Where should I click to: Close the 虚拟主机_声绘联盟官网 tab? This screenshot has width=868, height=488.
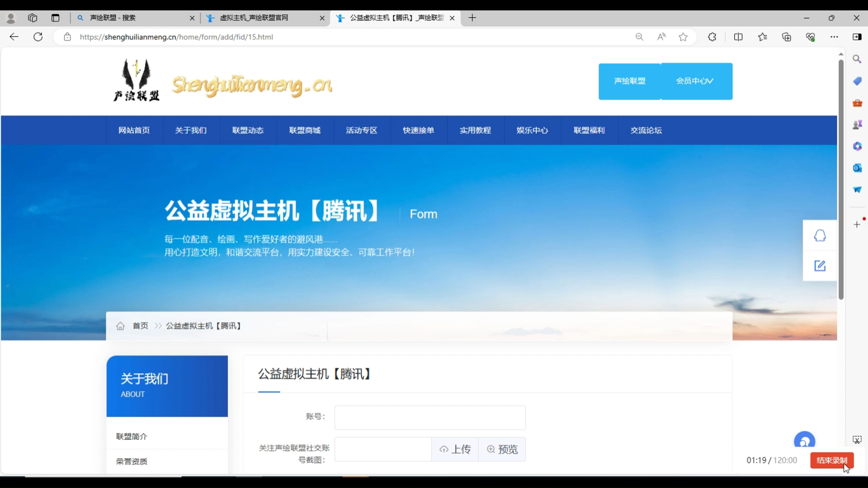tap(322, 18)
